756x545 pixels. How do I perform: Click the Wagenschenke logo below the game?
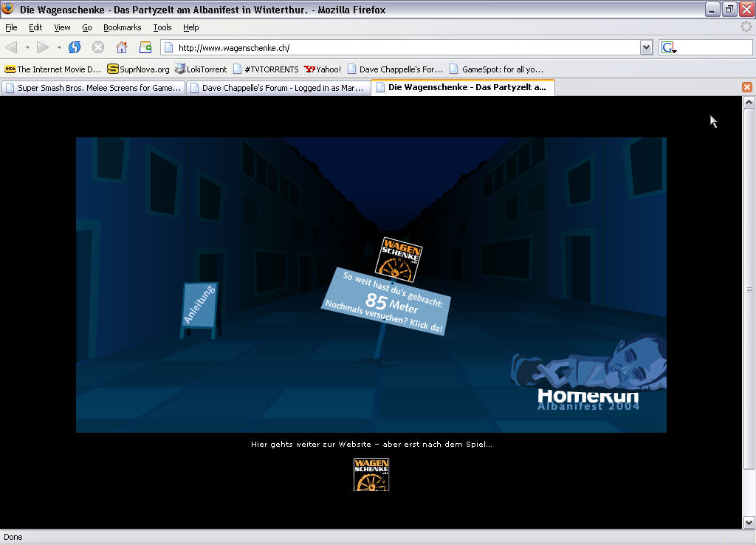[x=371, y=475]
